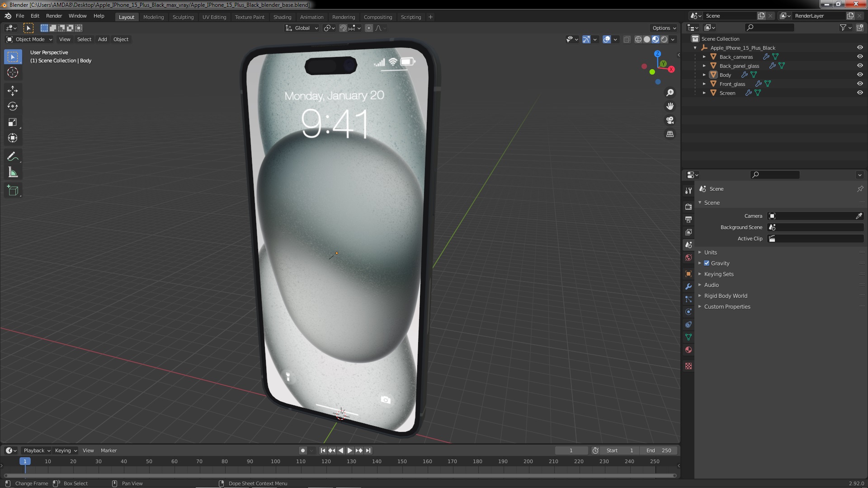The width and height of the screenshot is (868, 488).
Task: Open the Particle properties tab
Action: 689,299
